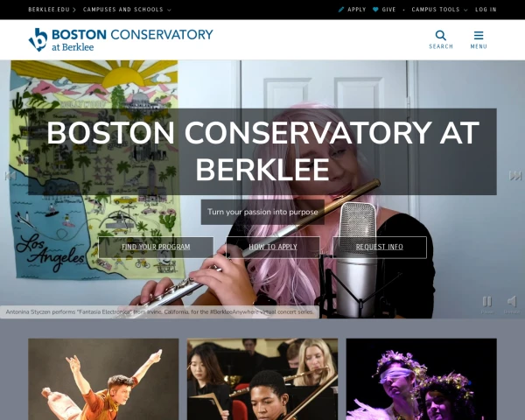
Task: Open the orchestra flute players thumbnail card
Action: tap(262, 379)
